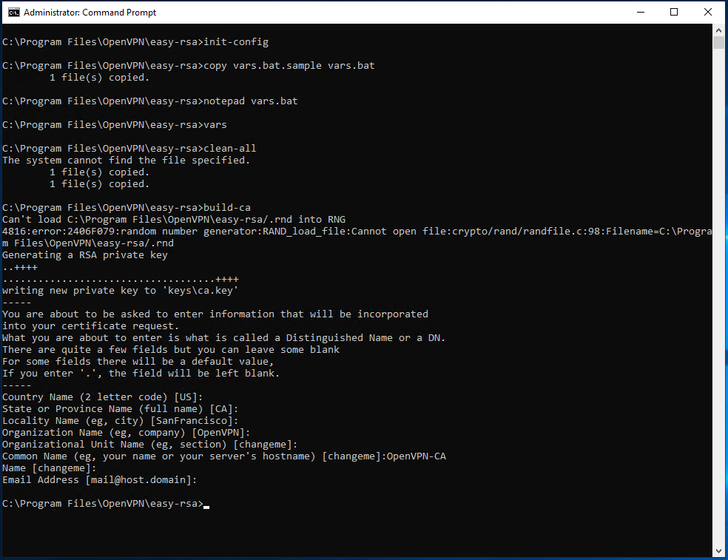Screen dimensions: 728x560
Task: Open the Command Prompt system menu icon
Action: [x=13, y=13]
